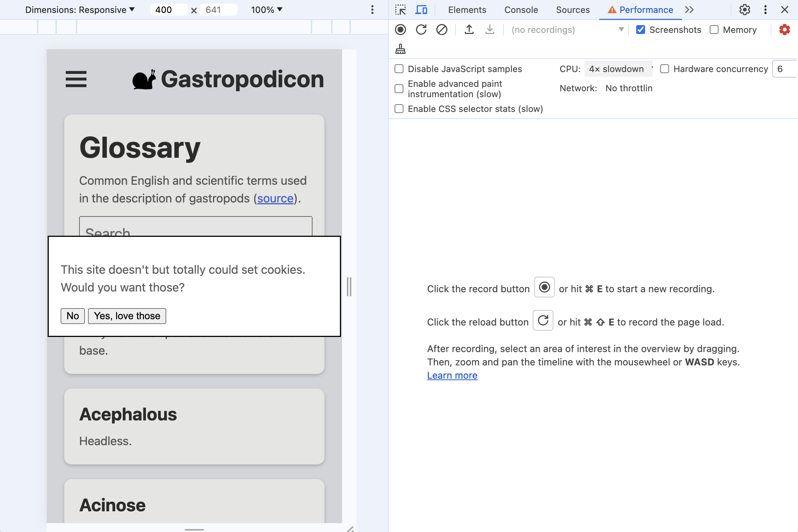
Task: Switch to the Elements tab
Action: 468,10
